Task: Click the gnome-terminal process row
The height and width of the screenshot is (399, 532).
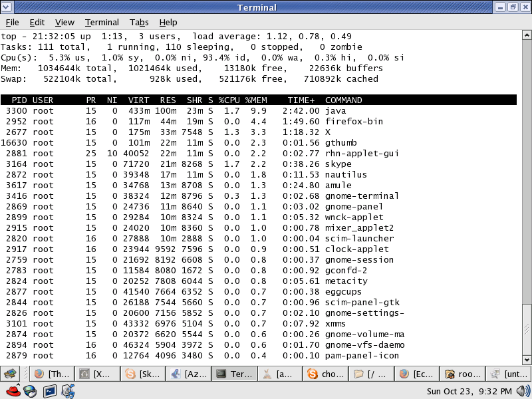Action: tap(259, 196)
